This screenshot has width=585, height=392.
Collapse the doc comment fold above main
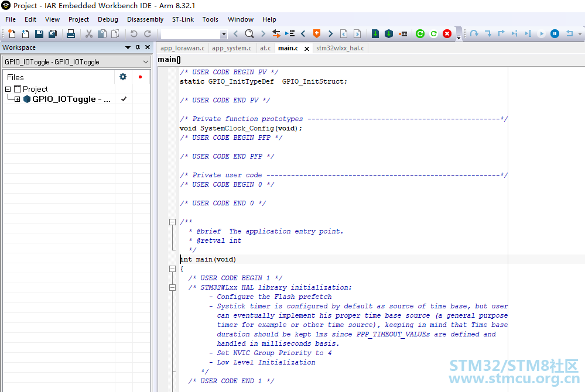tap(172, 222)
